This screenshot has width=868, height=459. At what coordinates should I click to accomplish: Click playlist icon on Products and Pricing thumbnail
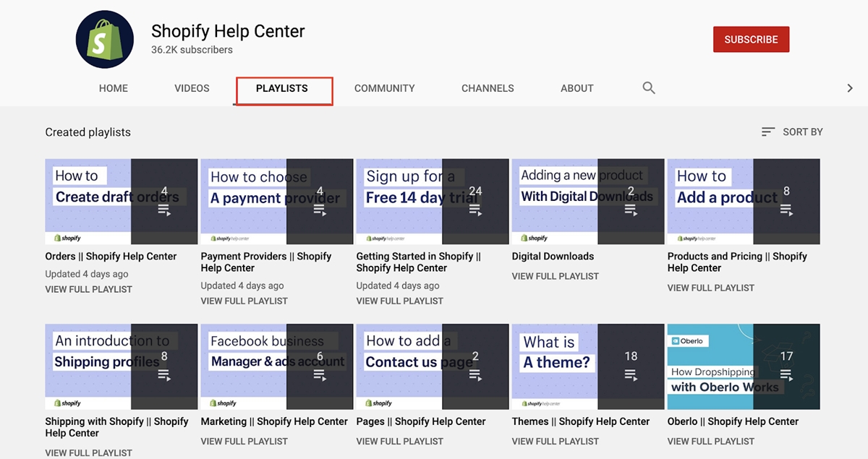point(786,210)
